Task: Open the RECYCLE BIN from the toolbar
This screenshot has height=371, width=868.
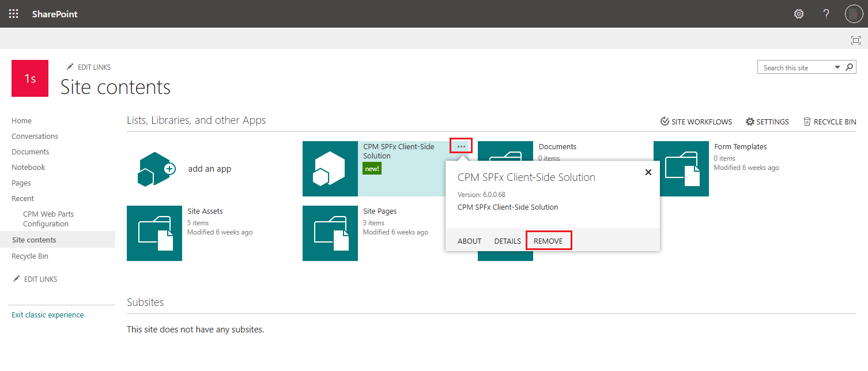Action: (x=829, y=122)
